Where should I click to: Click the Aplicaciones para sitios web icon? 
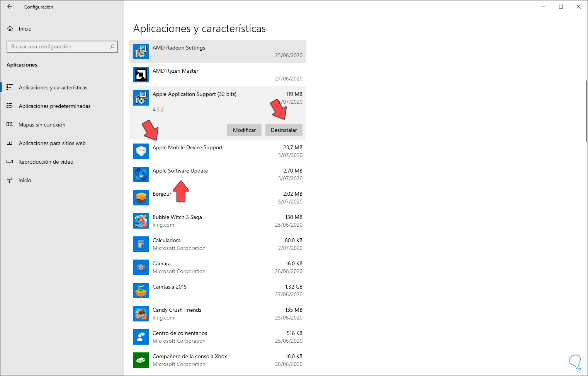tap(10, 143)
